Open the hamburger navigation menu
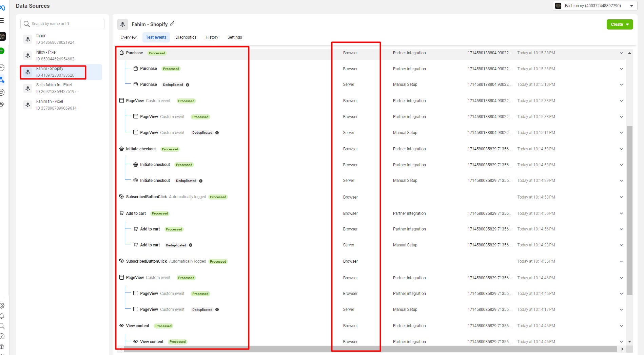Image resolution: width=644 pixels, height=355 pixels. tap(2, 21)
